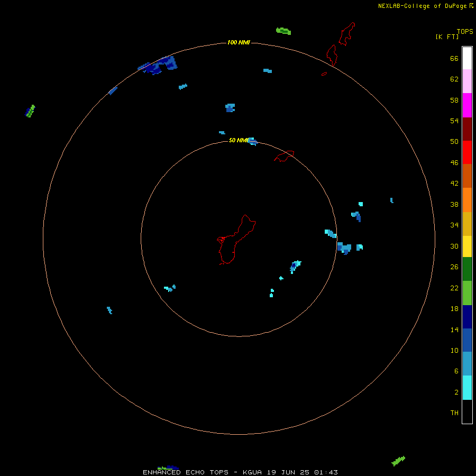
Task: Click the dark orange legend band
Action: click(467, 176)
